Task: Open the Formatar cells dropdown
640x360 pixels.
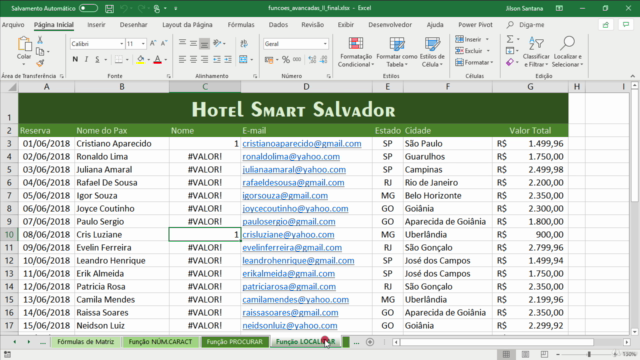Action: coord(474,62)
